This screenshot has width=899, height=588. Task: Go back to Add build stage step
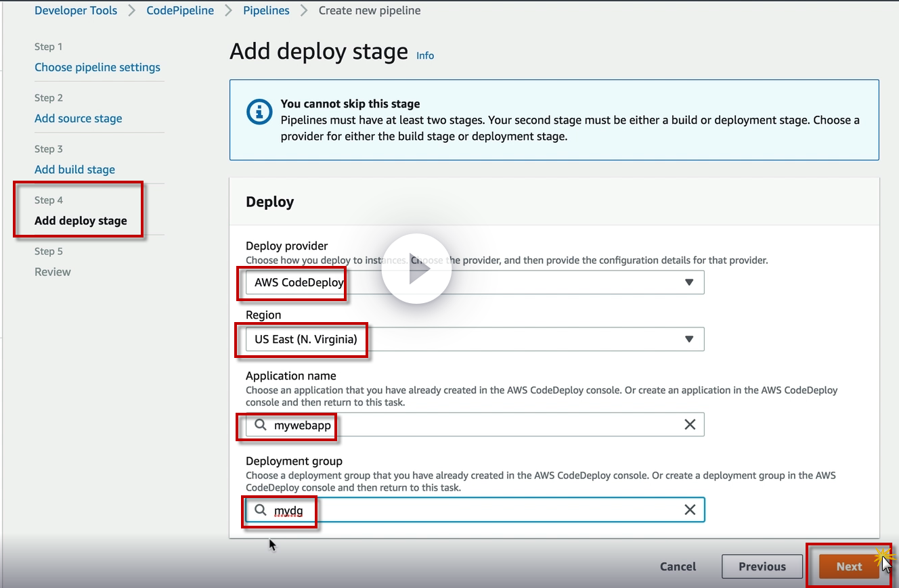[x=74, y=170]
